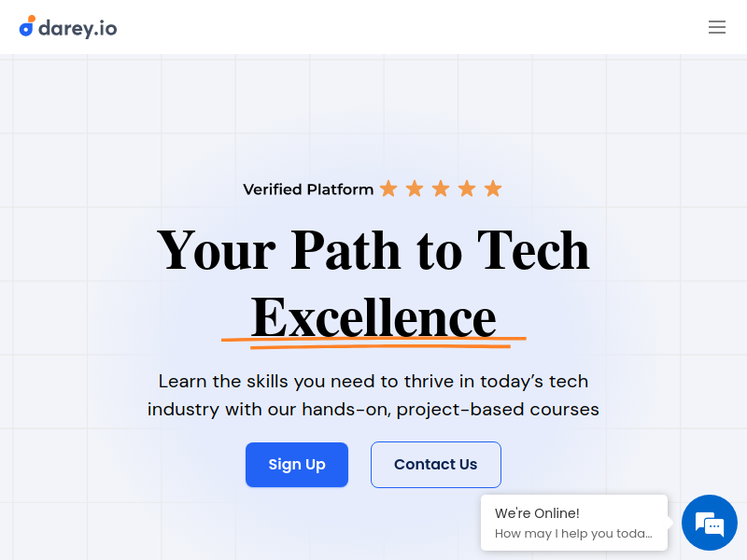Click the darey.io brand name text
747x560 pixels.
(78, 29)
